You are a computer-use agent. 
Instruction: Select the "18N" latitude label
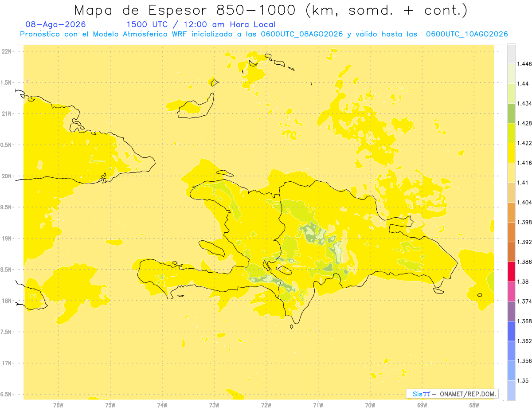(7, 301)
